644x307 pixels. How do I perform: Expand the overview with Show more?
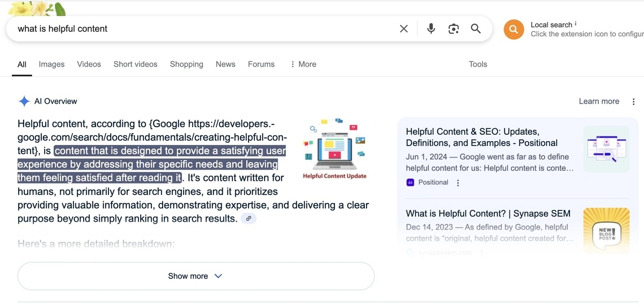coord(196,276)
